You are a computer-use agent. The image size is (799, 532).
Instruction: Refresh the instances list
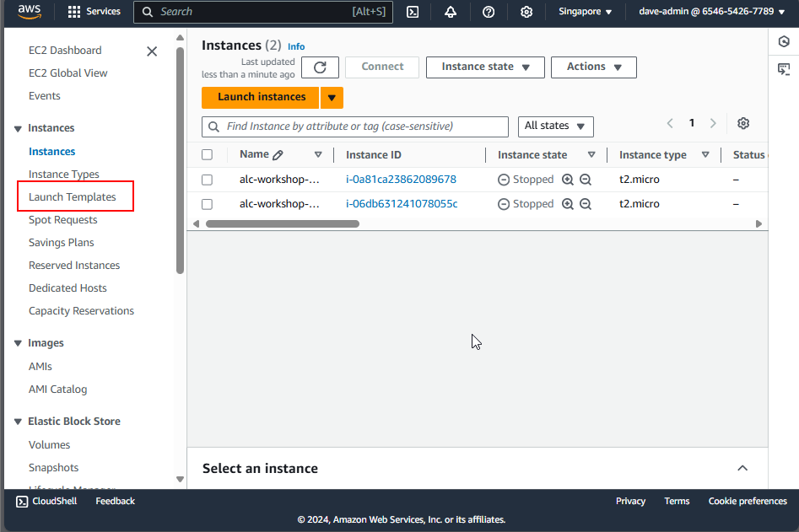(320, 67)
